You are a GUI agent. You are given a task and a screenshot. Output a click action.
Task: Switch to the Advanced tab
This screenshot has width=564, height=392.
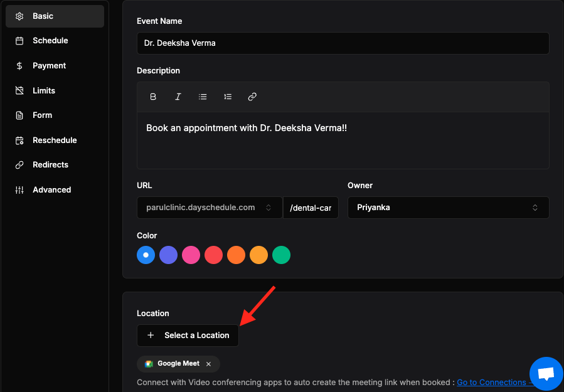(x=55, y=190)
